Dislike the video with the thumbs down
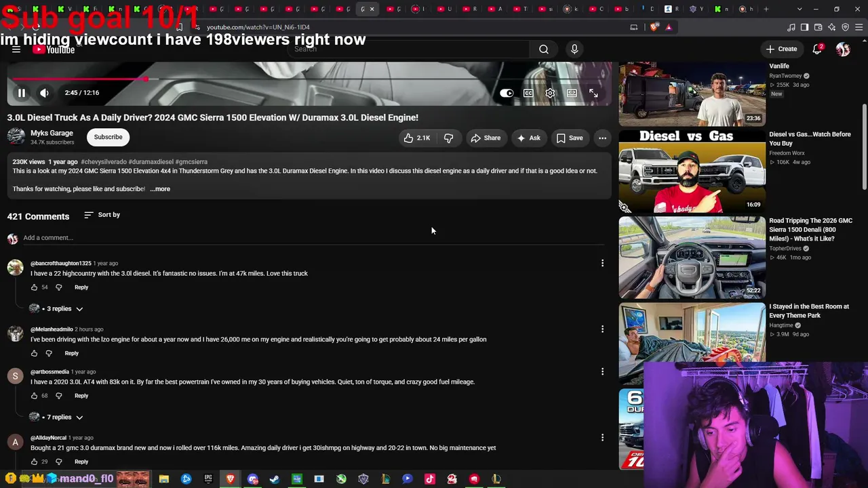This screenshot has height=488, width=868. pos(448,138)
